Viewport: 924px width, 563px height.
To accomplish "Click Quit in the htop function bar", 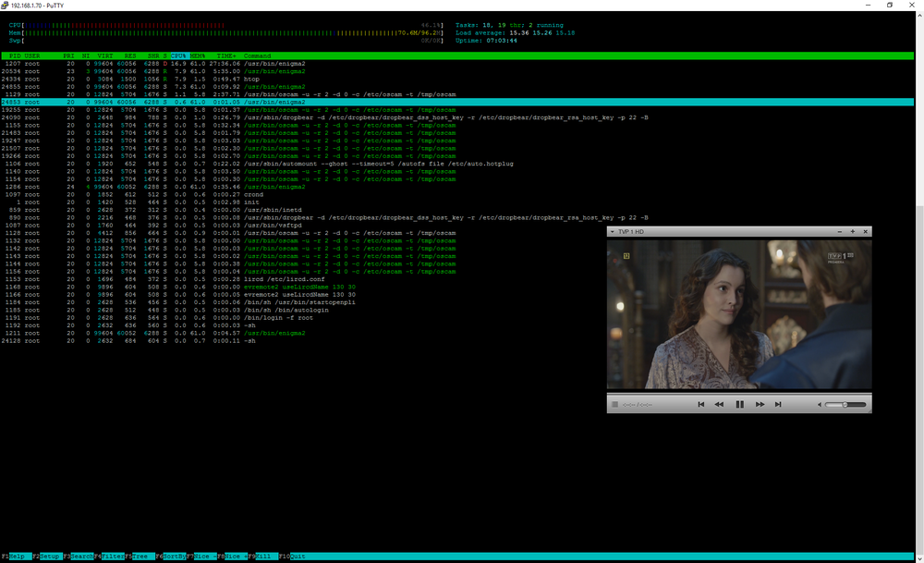I will coord(298,557).
